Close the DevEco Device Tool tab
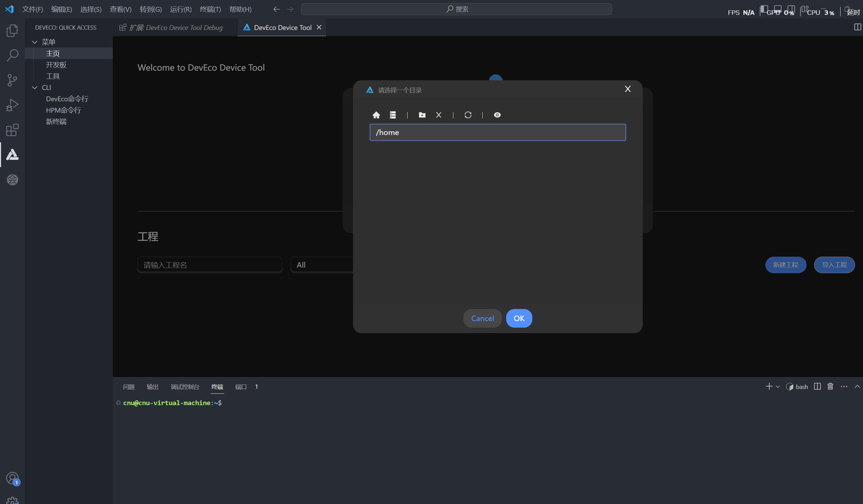This screenshot has width=863, height=504. (319, 27)
